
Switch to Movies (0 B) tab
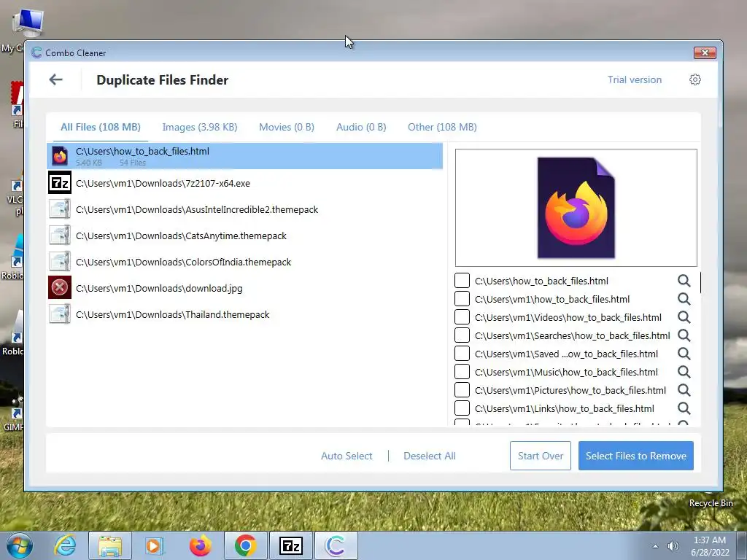click(x=287, y=127)
